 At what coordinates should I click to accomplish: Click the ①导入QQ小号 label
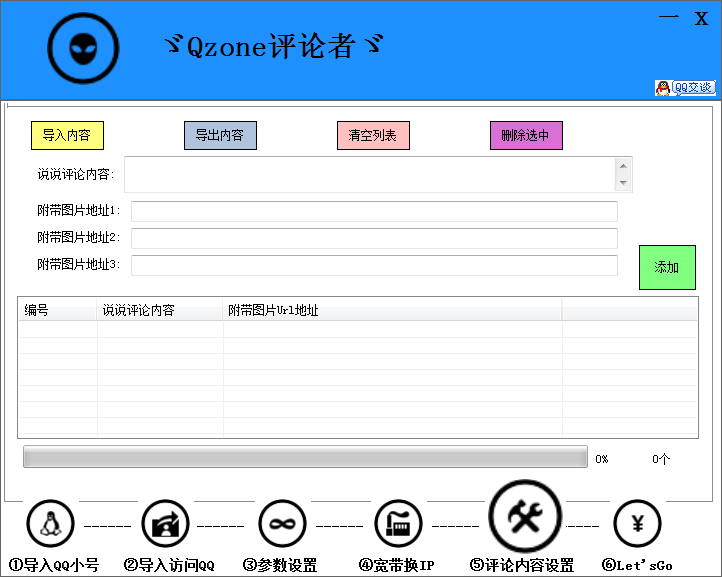point(54,565)
